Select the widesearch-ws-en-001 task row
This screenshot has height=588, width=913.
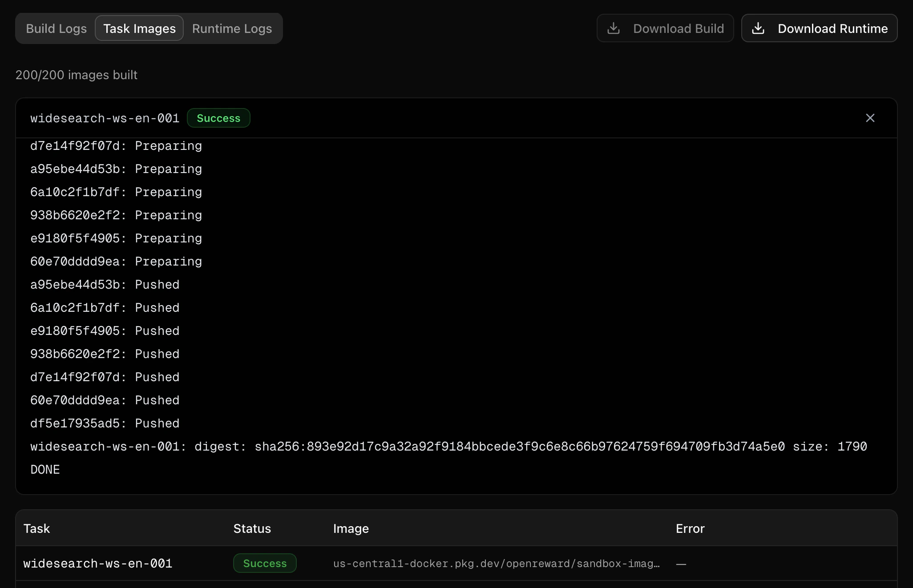[x=98, y=563]
